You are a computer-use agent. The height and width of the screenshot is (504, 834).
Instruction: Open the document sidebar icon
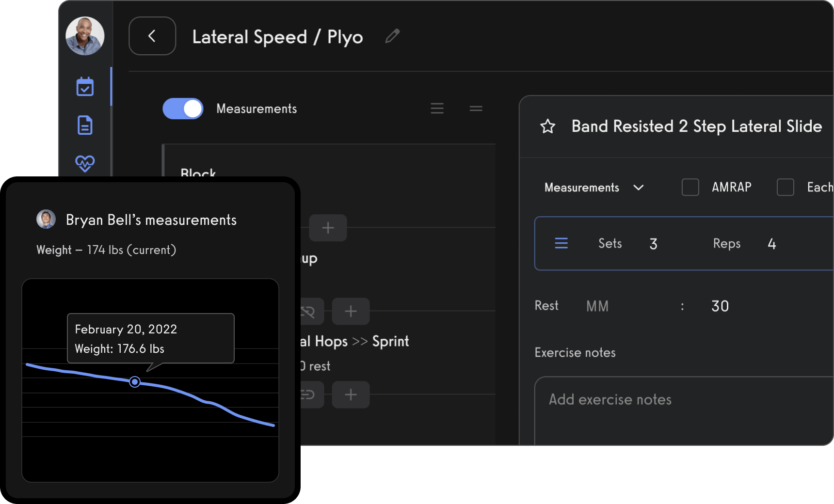click(85, 125)
